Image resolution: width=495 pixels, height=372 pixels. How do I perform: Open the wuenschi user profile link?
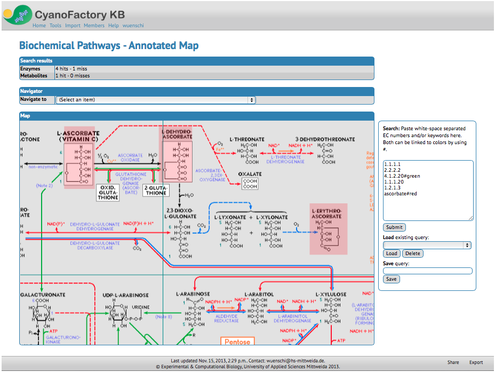click(x=133, y=26)
